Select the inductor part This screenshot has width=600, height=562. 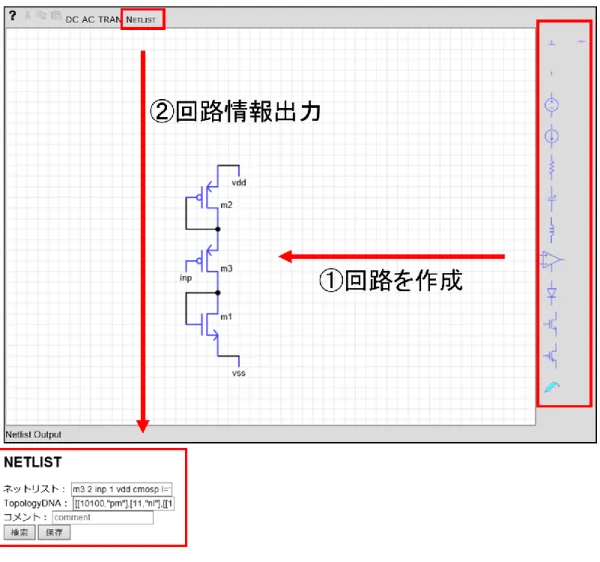[551, 230]
